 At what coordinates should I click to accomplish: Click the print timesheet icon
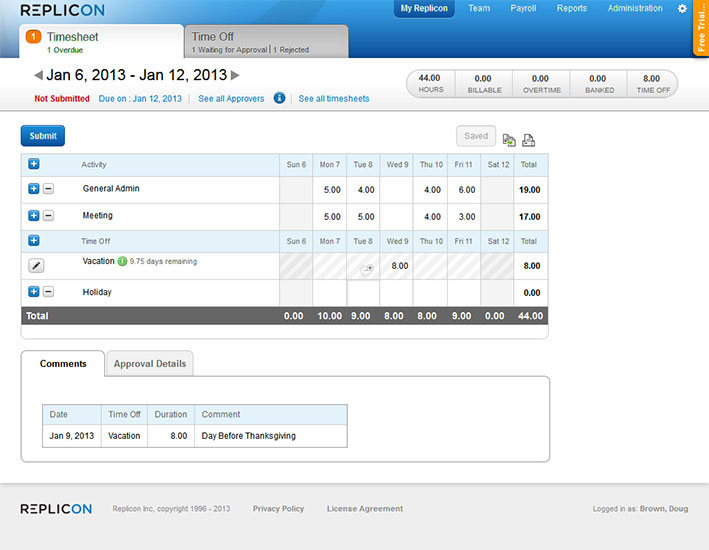(x=529, y=140)
